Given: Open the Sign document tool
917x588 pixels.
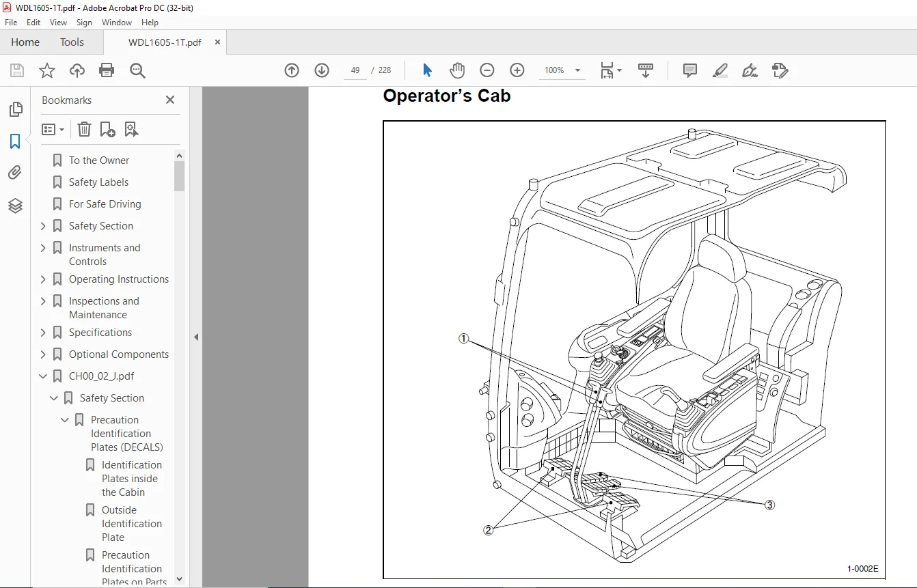Looking at the screenshot, I should [x=750, y=70].
